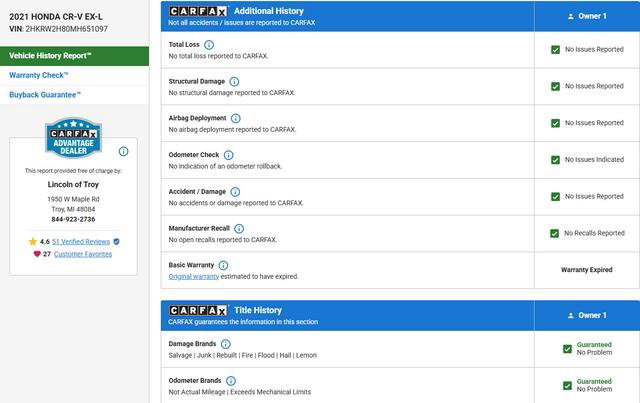Follow the Original warranty link
The width and height of the screenshot is (640, 403).
point(193,276)
